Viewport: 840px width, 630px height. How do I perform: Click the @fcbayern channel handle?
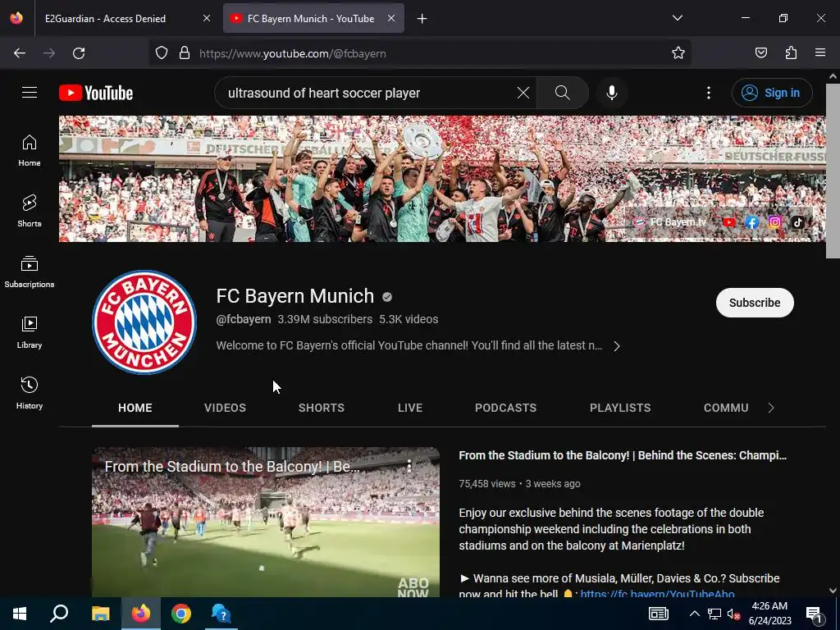[243, 319]
